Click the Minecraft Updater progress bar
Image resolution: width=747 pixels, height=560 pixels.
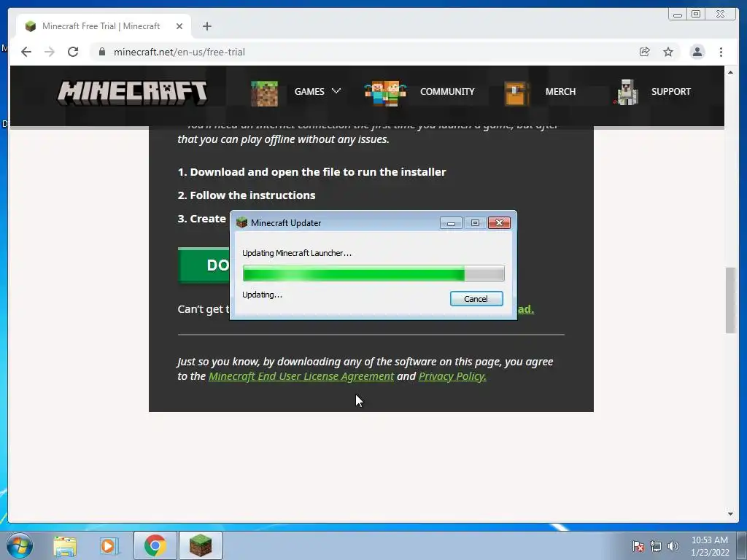pos(373,273)
